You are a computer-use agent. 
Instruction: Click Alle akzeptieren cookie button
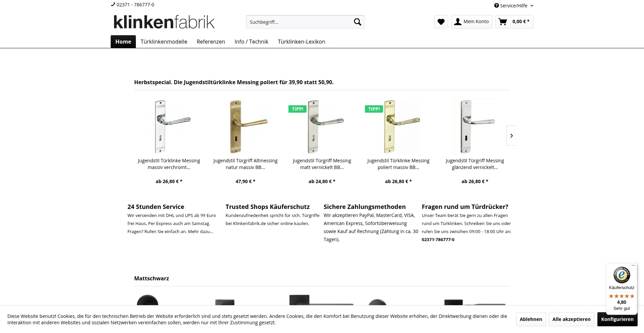tap(571, 319)
